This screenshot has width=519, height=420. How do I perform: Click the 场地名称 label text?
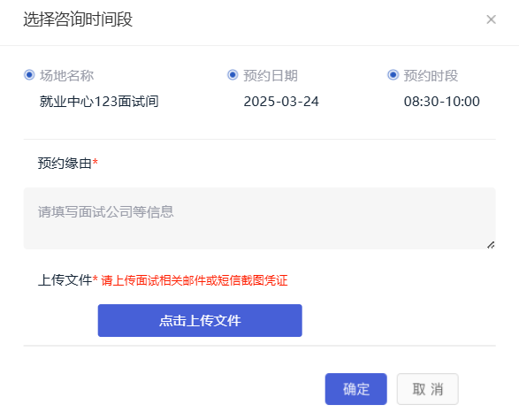coord(67,75)
